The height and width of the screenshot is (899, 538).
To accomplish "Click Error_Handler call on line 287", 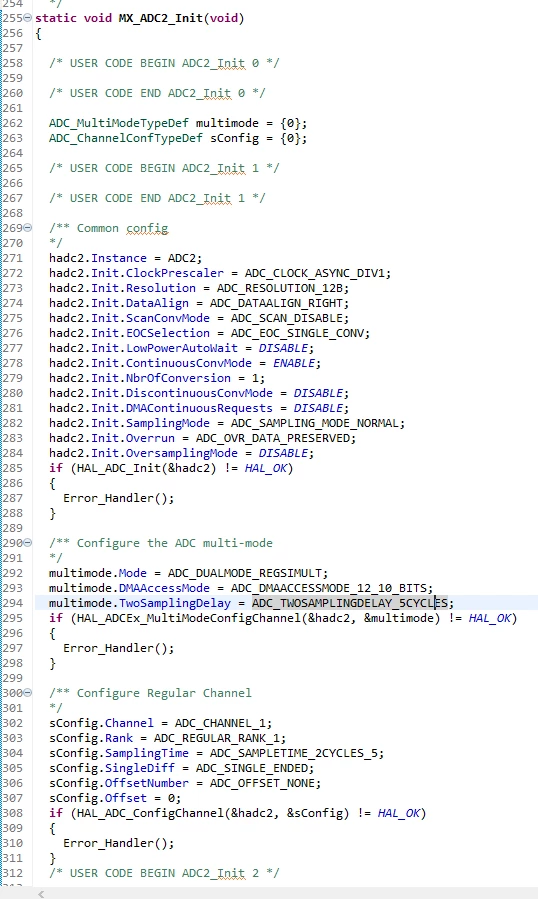I will pos(119,498).
